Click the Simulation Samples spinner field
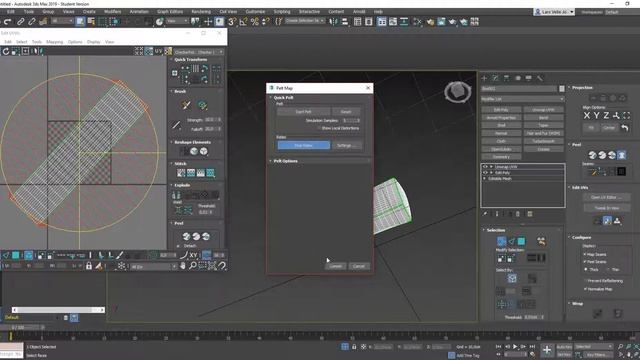 (351, 120)
